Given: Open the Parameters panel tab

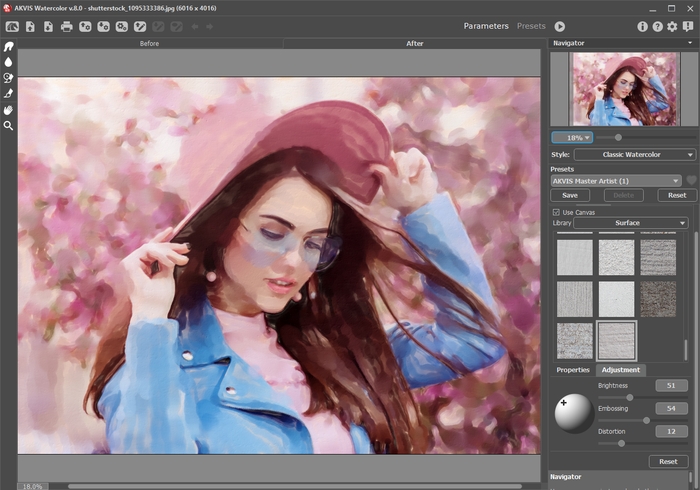Looking at the screenshot, I should pyautogui.click(x=486, y=26).
